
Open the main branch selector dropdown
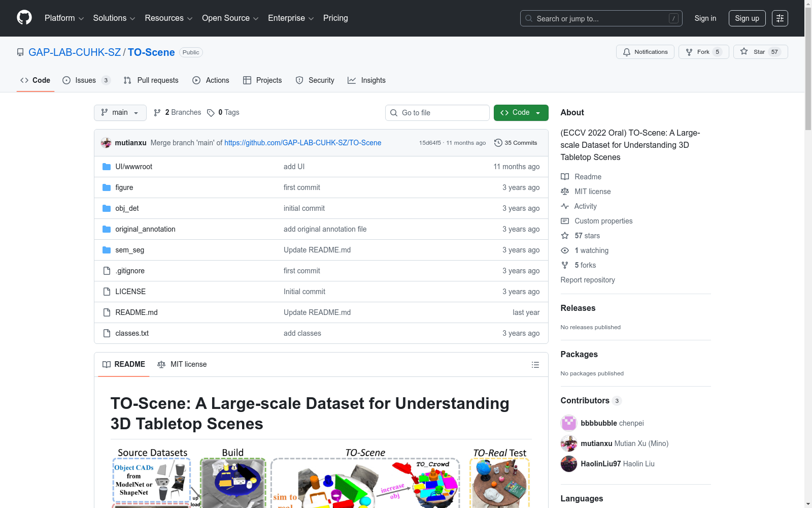[120, 113]
